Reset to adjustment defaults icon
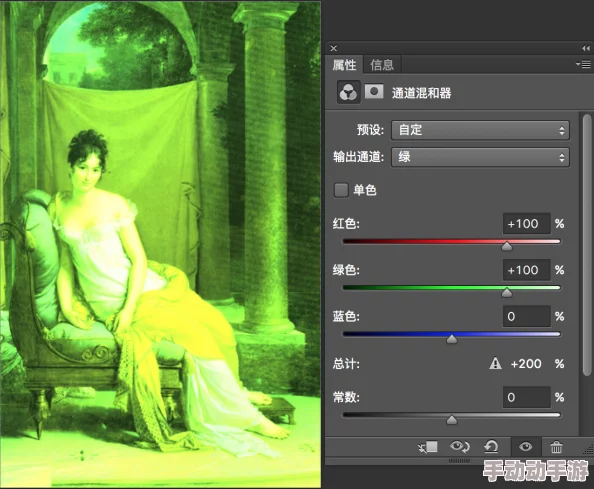The width and height of the screenshot is (594, 489). point(491,447)
